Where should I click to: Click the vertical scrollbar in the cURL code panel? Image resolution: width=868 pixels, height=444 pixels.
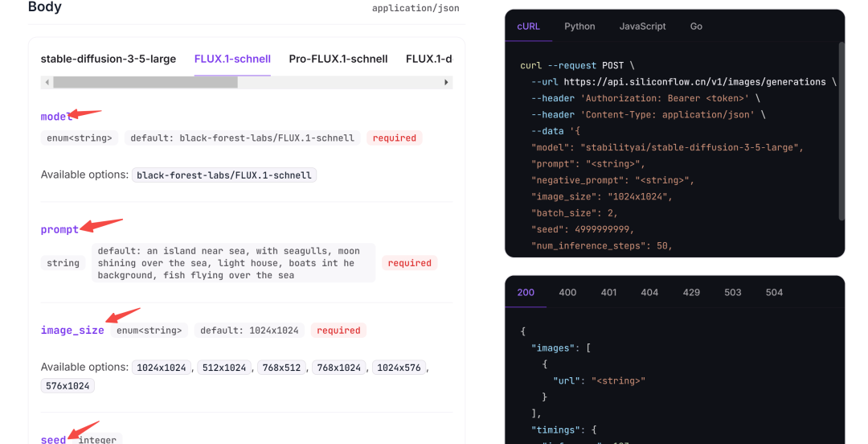[x=841, y=132]
